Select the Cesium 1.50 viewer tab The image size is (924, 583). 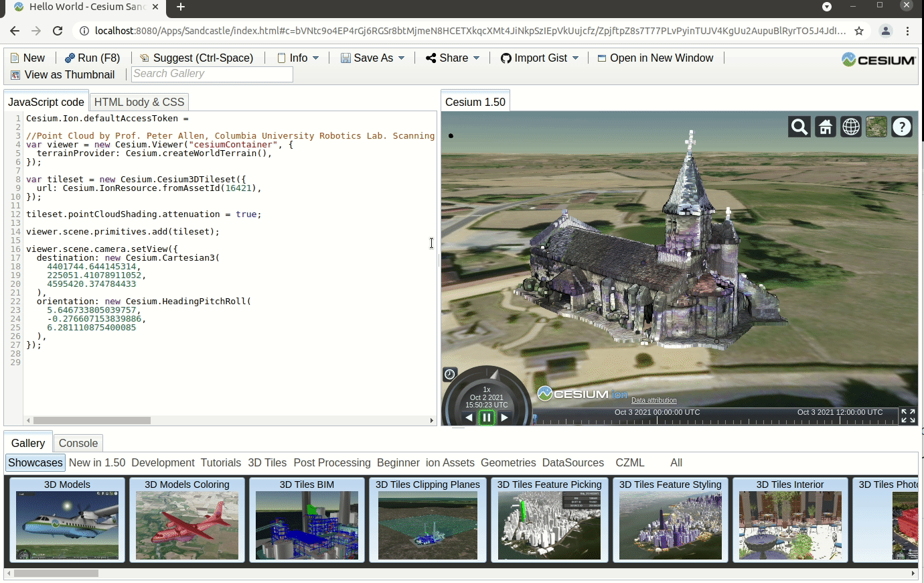click(475, 102)
